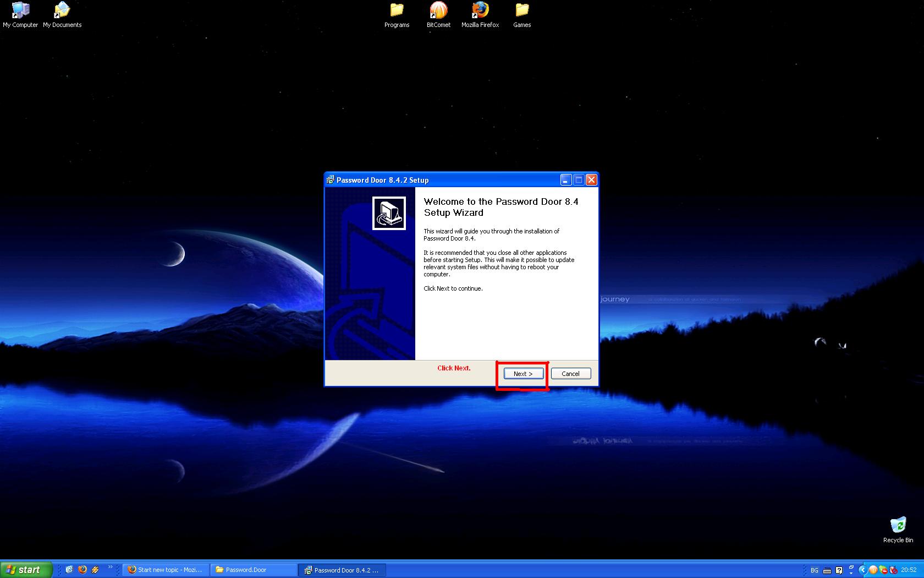Launch Mozilla Firefox from desktop shortcut
The image size is (924, 578).
coord(480,15)
